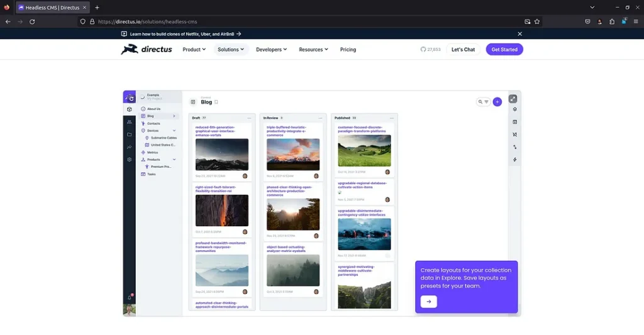Collapse the Devices collection in sidebar
644x335 pixels.
click(x=174, y=130)
